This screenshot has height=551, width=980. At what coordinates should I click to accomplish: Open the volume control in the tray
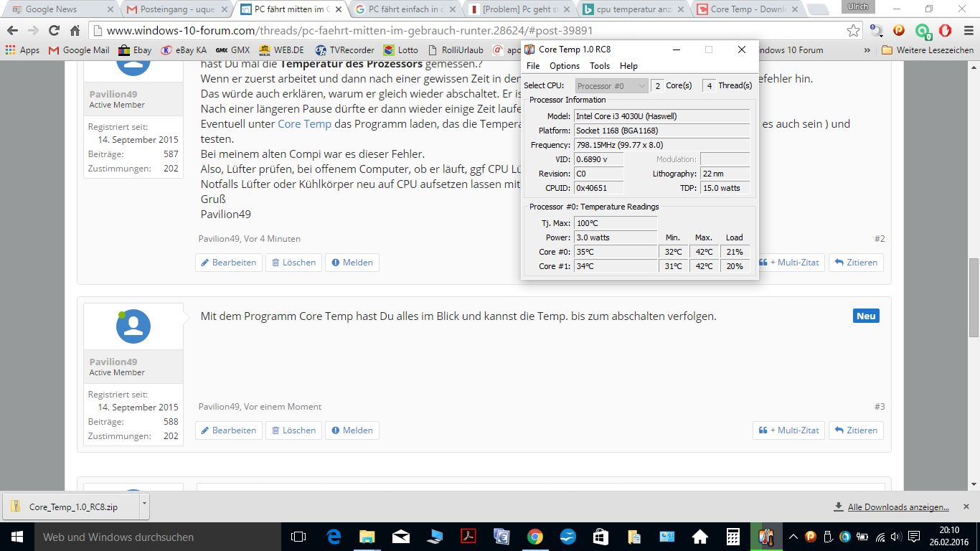[897, 537]
